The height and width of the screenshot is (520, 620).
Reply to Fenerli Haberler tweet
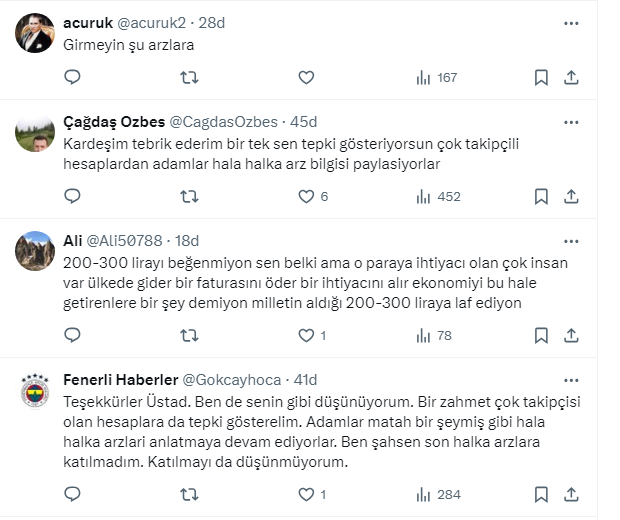click(x=72, y=494)
